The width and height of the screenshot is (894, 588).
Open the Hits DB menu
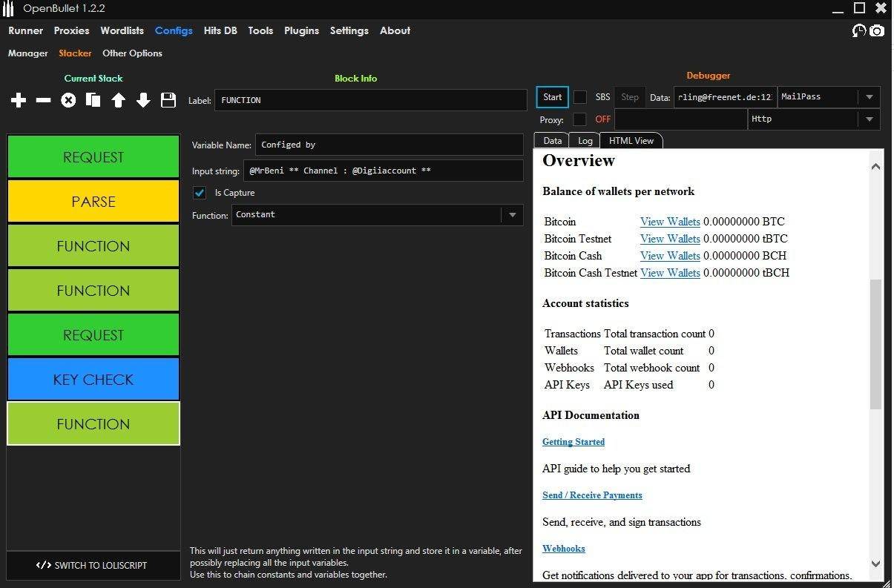220,30
